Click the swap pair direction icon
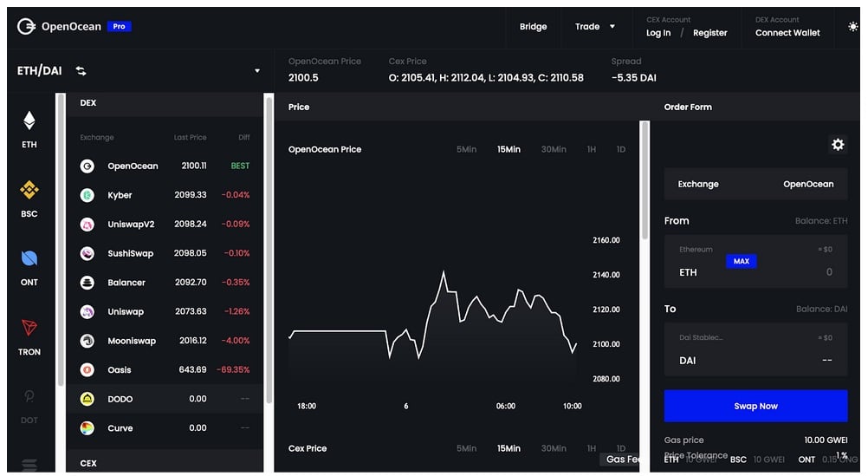The height and width of the screenshot is (476, 868). 81,71
